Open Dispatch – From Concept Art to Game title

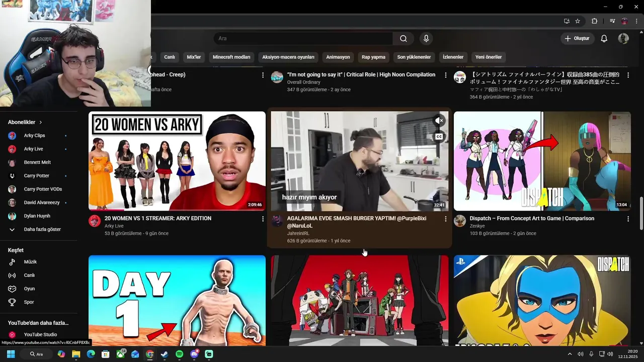coord(532,218)
